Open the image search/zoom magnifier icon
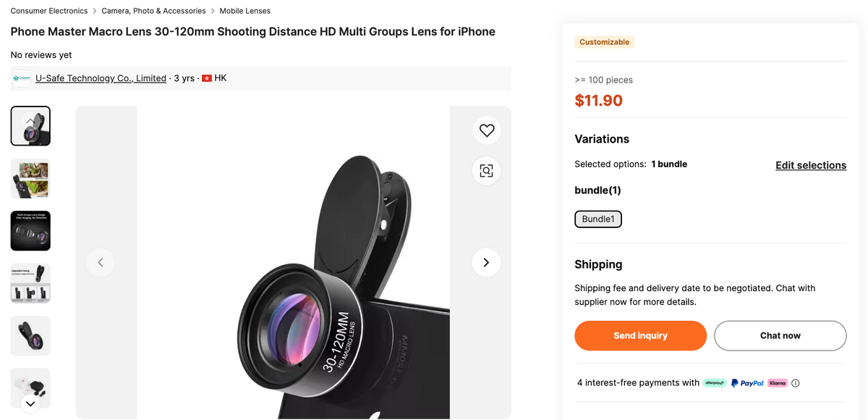The width and height of the screenshot is (868, 420). (x=486, y=171)
